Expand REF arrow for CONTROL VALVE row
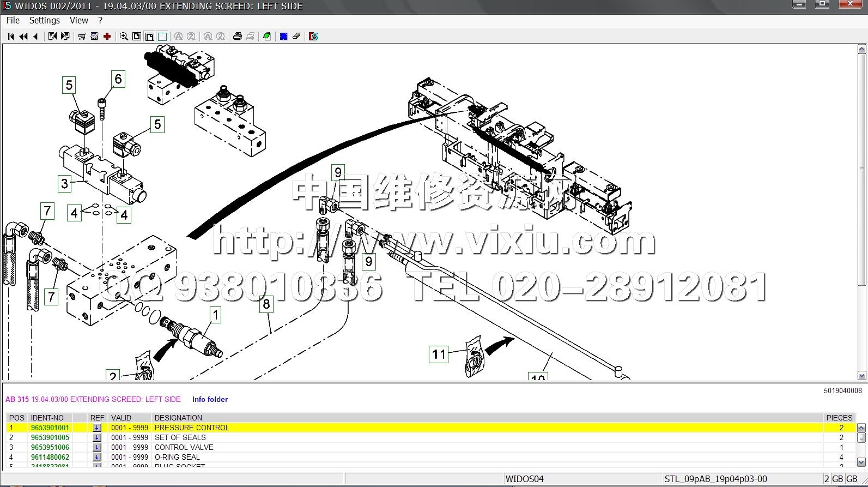868x487 pixels. point(96,447)
